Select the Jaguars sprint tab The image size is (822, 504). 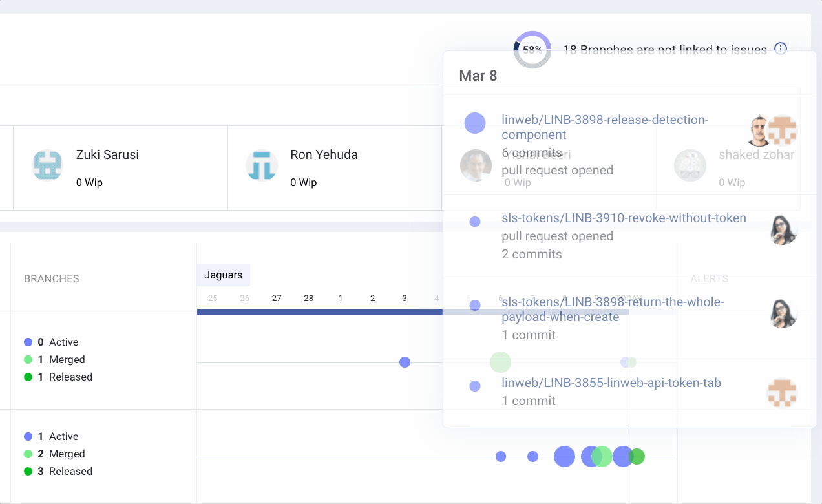pyautogui.click(x=223, y=275)
